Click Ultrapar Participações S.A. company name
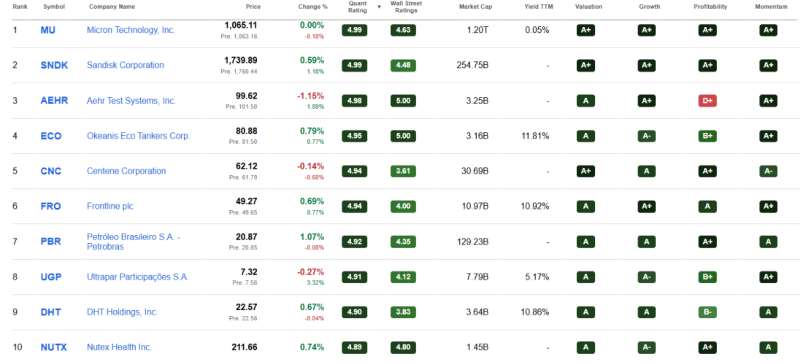800x364 pixels. coord(138,277)
